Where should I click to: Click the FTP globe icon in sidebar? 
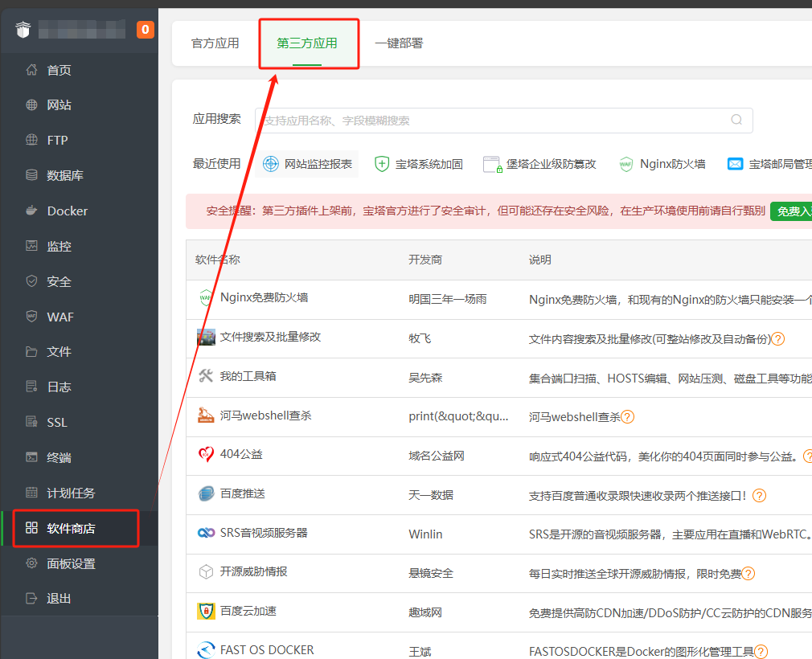click(x=31, y=140)
